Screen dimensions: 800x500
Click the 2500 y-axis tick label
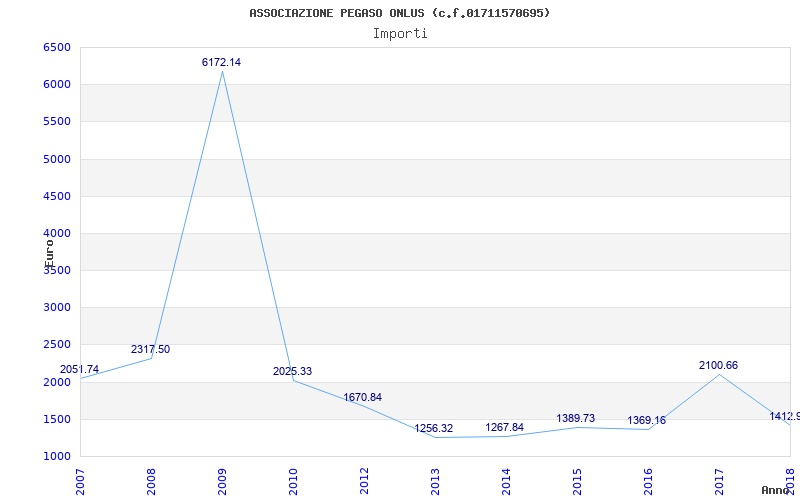[x=57, y=345]
